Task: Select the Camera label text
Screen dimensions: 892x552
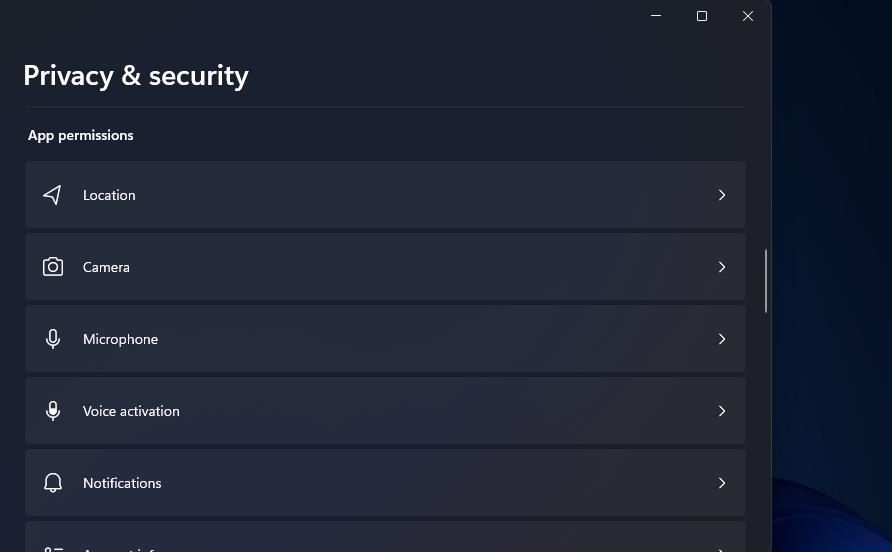Action: point(106,267)
